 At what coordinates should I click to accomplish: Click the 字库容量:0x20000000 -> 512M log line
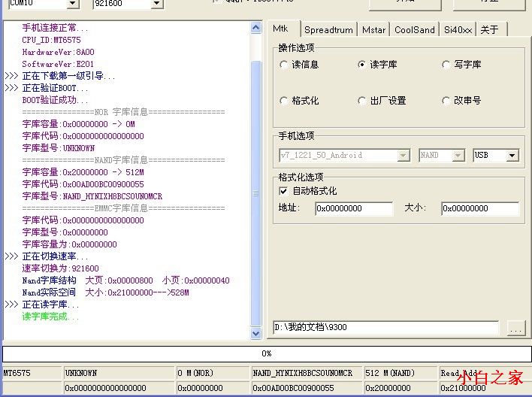coord(83,172)
